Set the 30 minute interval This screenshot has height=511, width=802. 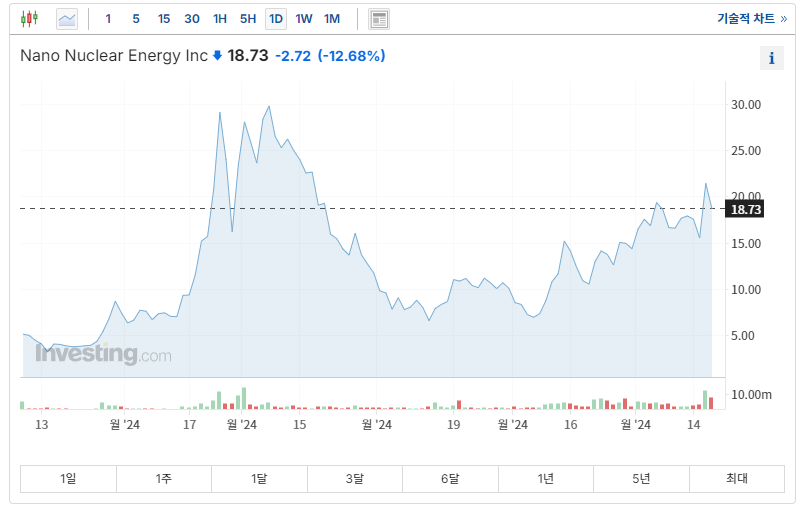coord(192,19)
